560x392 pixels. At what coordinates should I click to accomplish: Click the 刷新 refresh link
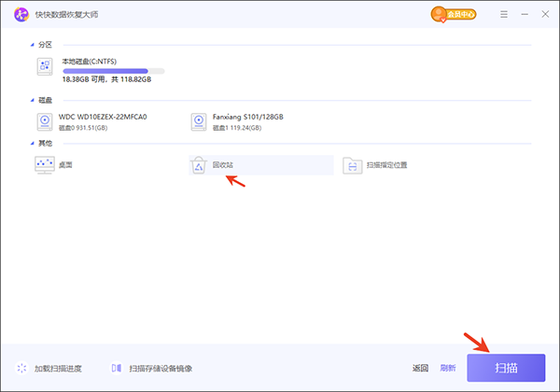[x=448, y=368]
